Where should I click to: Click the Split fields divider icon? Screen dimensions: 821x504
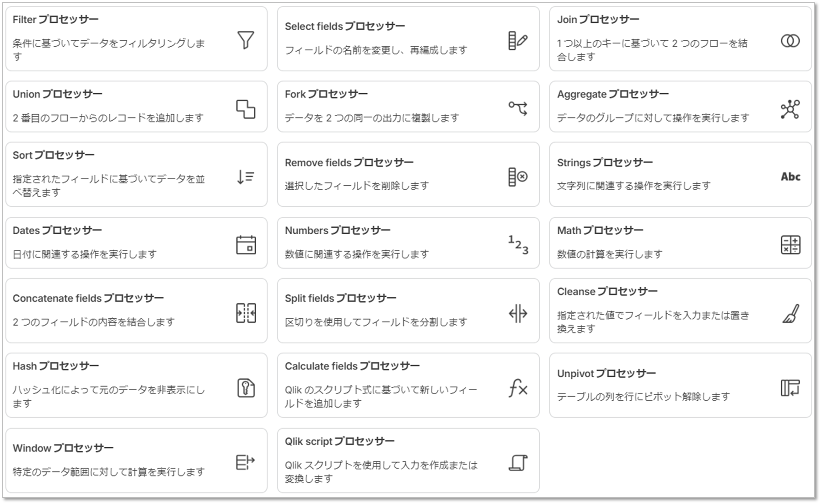(518, 314)
